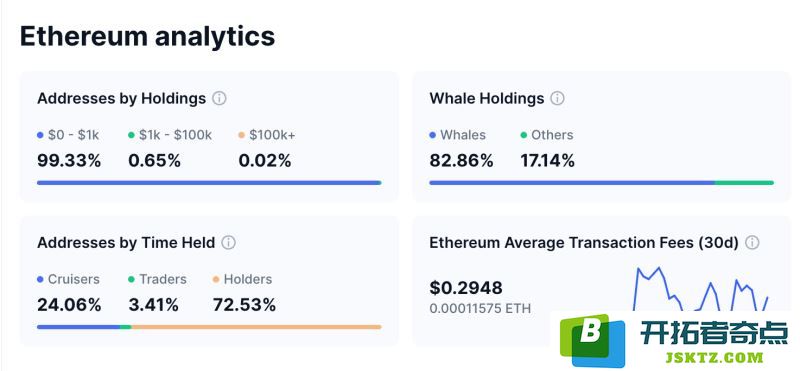Click the Whales legend label
The height and width of the screenshot is (371, 800).
coord(463,135)
